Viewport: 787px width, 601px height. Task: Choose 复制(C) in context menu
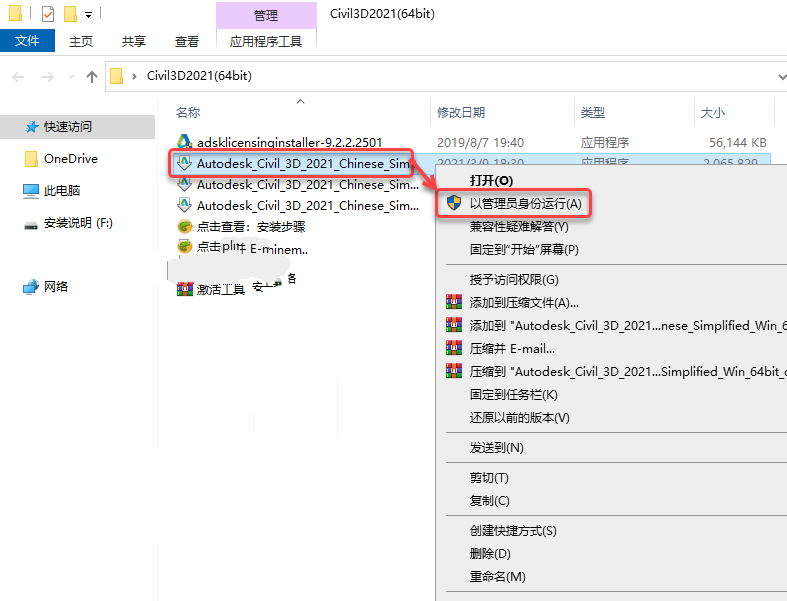(x=489, y=501)
